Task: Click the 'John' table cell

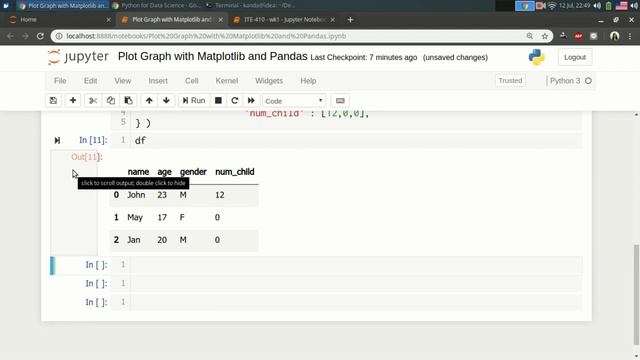Action: (136, 195)
